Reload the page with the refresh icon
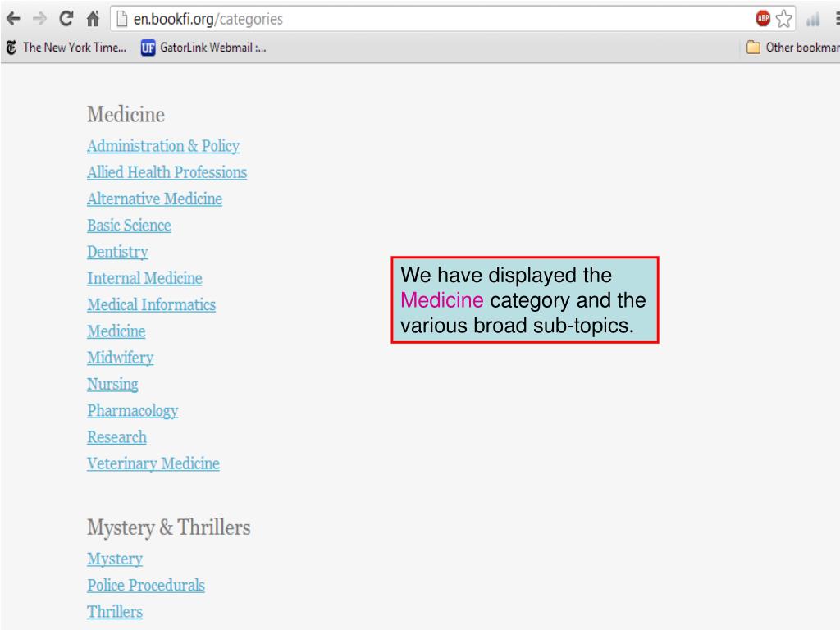840x630 pixels. 66,19
